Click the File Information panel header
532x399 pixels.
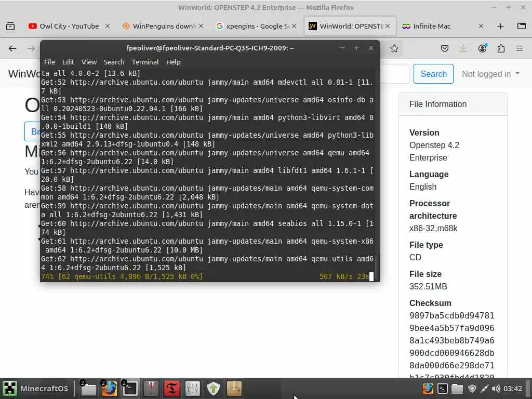453,104
